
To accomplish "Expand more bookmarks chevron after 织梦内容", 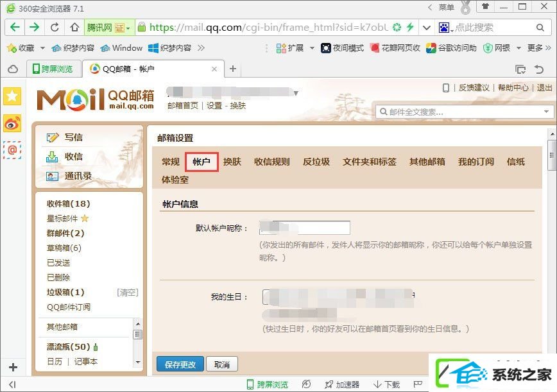I will coord(201,48).
